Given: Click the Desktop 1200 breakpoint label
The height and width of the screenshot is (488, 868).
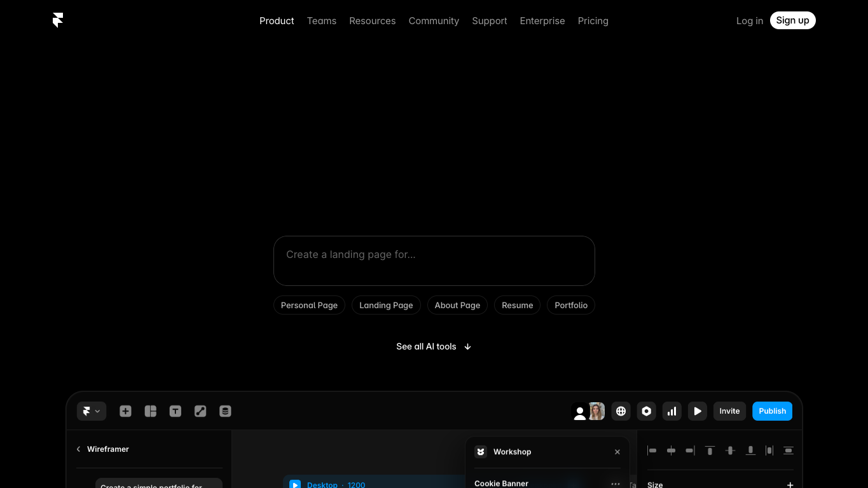Looking at the screenshot, I should coord(336,485).
